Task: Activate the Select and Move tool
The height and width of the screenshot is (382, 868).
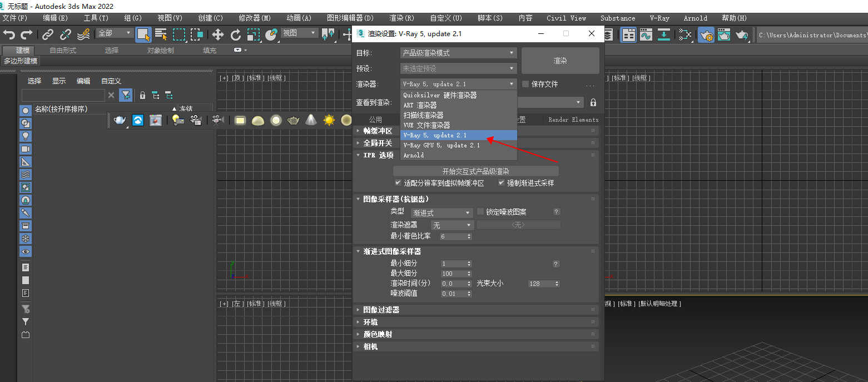Action: coord(218,35)
